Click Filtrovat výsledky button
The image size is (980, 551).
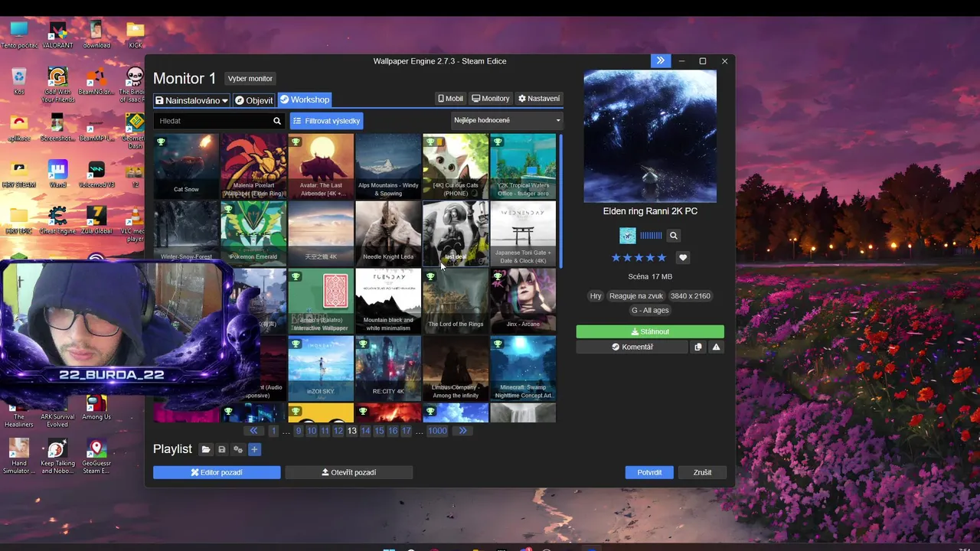326,121
